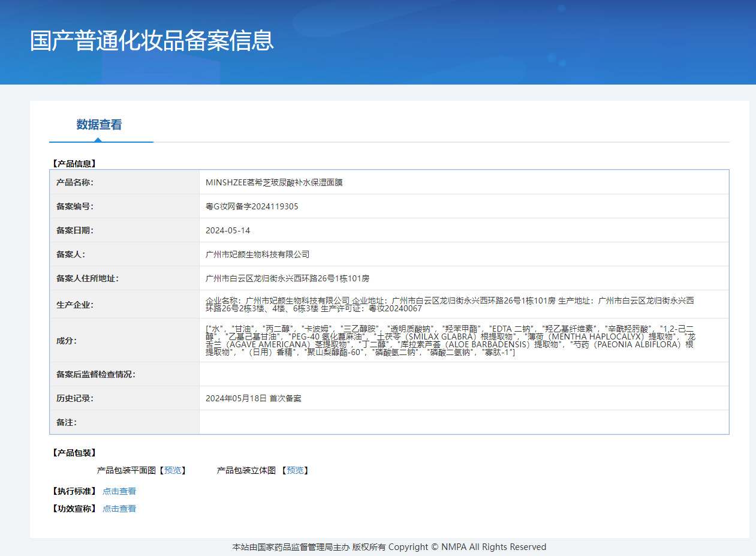Click the 国产普通化妆品备案信息 page heading
756x556 pixels.
tap(152, 40)
